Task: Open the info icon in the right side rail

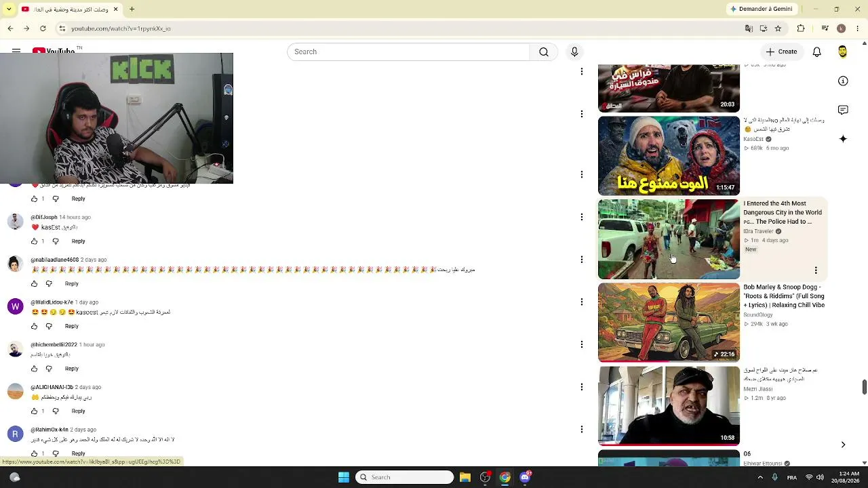Action: point(843,81)
